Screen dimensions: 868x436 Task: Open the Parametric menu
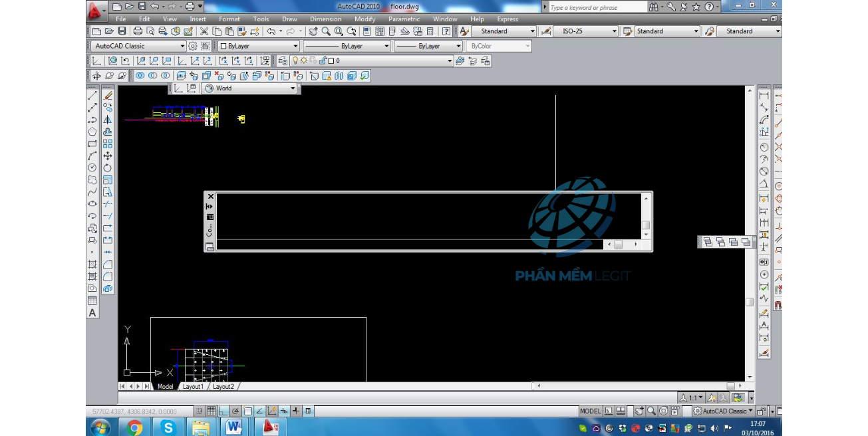coord(404,19)
